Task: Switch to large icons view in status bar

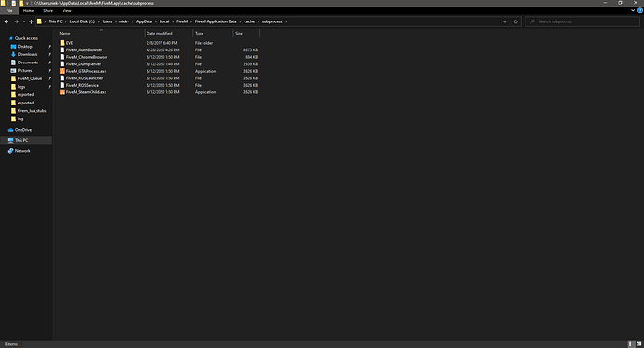Action: click(x=638, y=344)
